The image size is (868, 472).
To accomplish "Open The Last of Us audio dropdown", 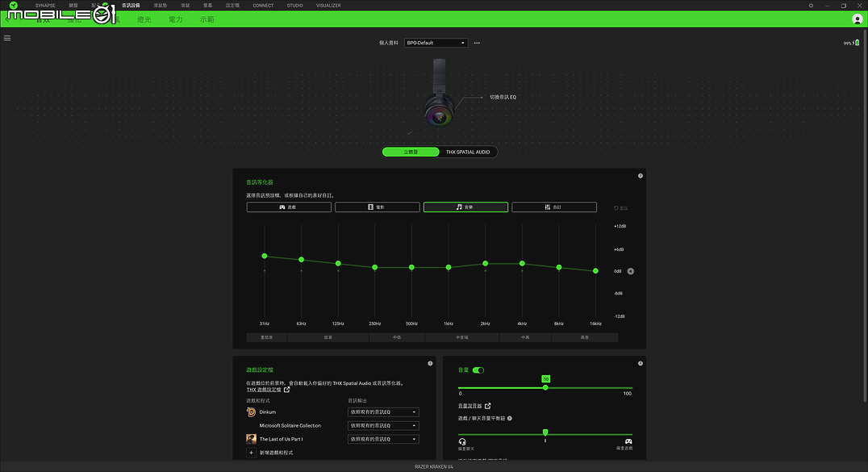I will coord(383,439).
